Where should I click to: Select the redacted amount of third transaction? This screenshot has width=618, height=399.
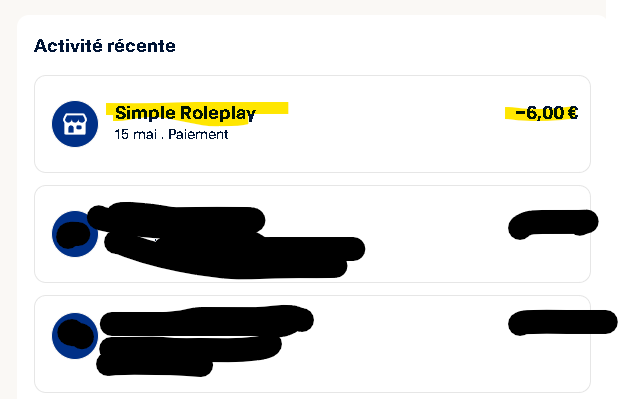[563, 323]
